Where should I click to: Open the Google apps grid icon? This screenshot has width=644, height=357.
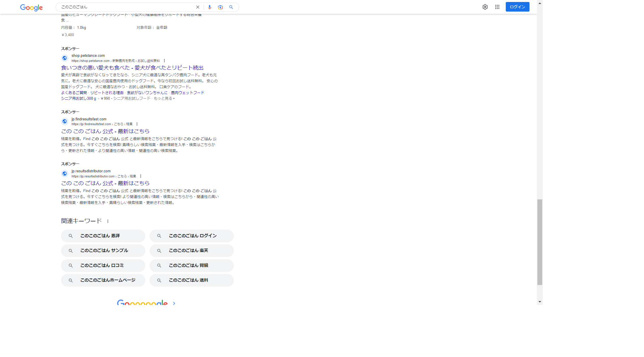tap(497, 7)
